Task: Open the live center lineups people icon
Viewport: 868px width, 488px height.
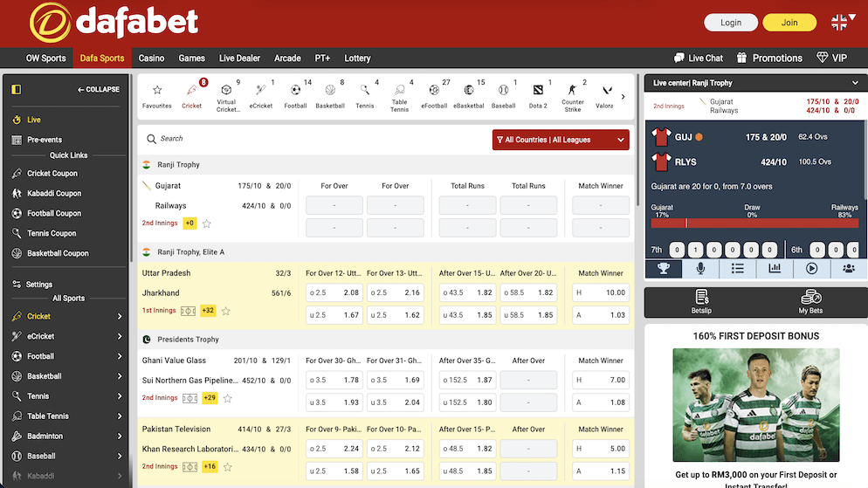Action: 849,269
